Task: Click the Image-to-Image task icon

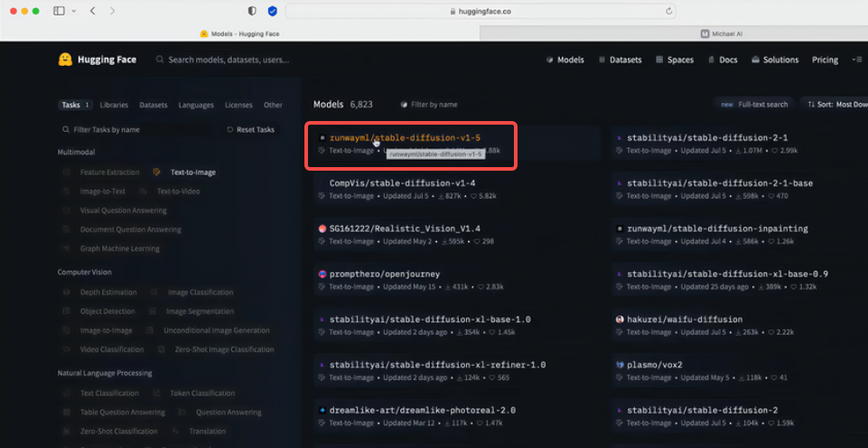Action: click(67, 330)
